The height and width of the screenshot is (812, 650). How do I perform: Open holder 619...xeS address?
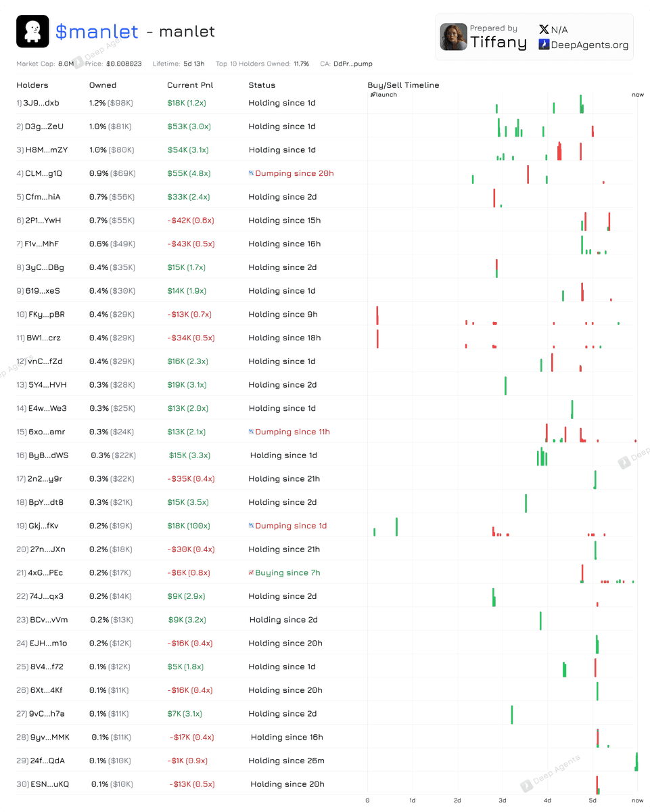(x=43, y=291)
